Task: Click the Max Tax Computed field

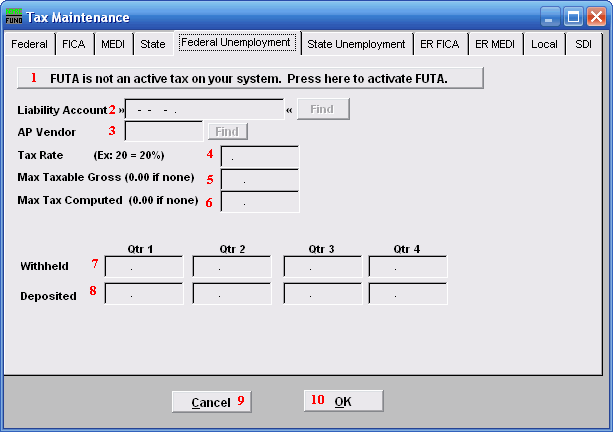Action: click(x=259, y=202)
